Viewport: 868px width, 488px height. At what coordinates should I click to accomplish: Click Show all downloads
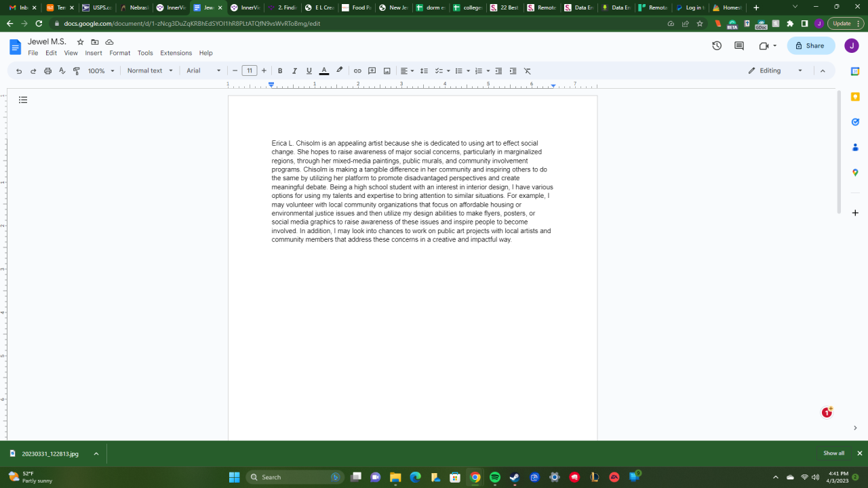tap(833, 453)
